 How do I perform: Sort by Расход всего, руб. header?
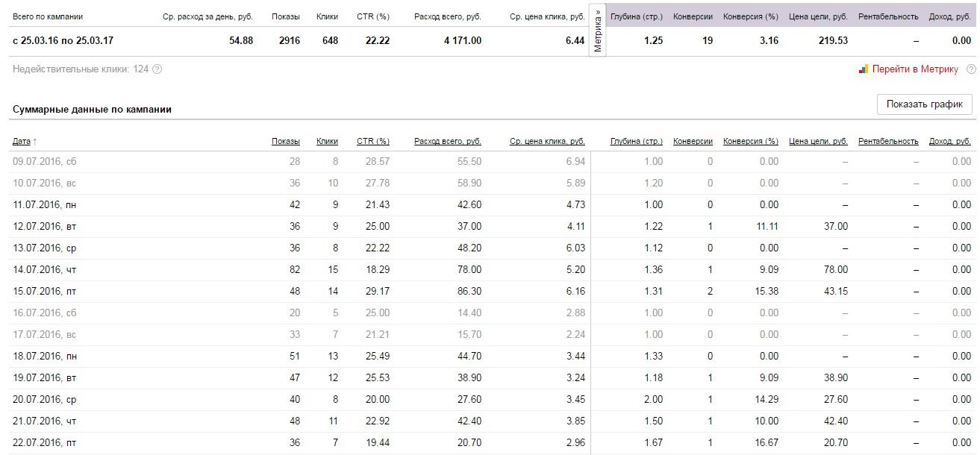pyautogui.click(x=448, y=141)
